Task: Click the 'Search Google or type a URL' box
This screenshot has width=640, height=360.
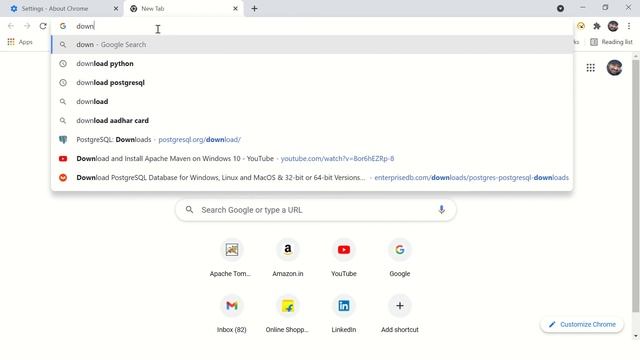Action: [x=316, y=210]
